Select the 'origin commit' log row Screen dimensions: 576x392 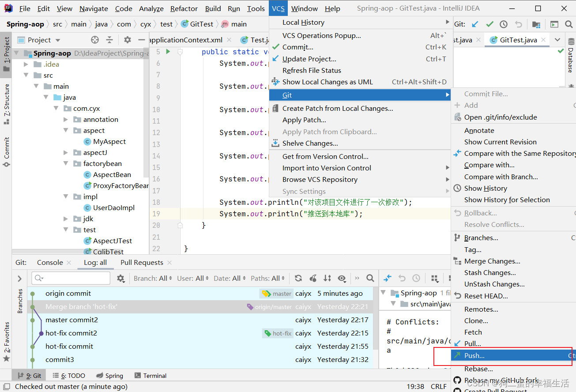tap(200, 294)
